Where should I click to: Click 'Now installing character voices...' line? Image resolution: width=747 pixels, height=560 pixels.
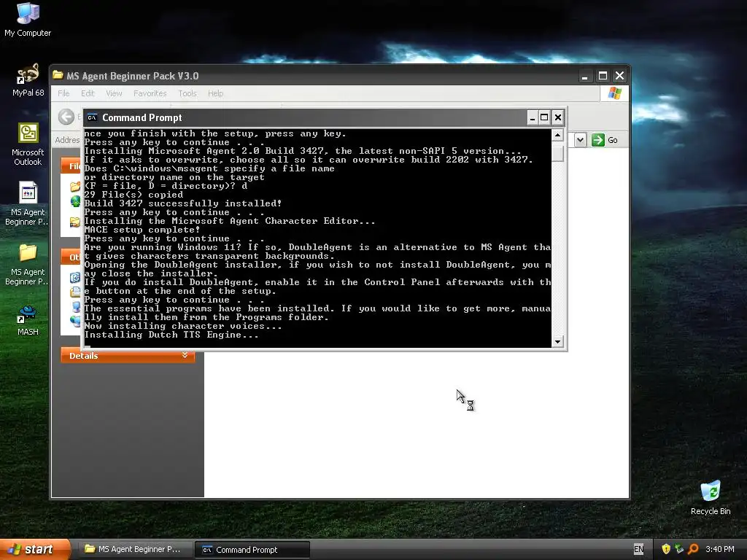point(183,326)
